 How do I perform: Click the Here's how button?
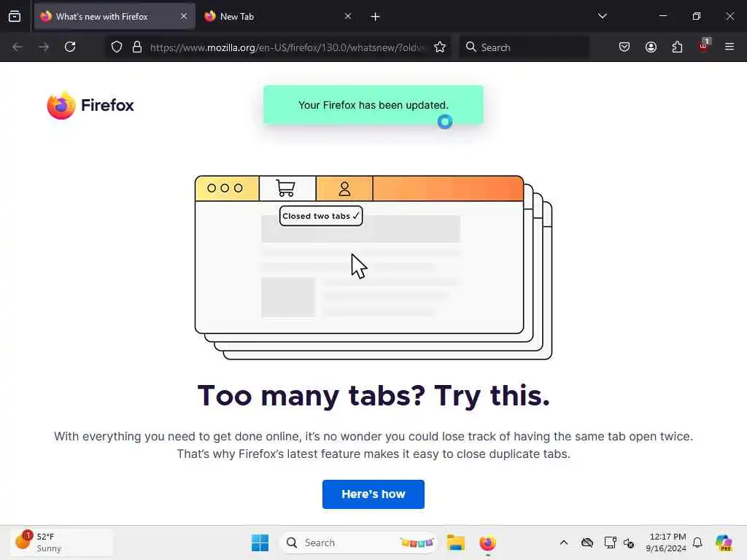pyautogui.click(x=373, y=494)
